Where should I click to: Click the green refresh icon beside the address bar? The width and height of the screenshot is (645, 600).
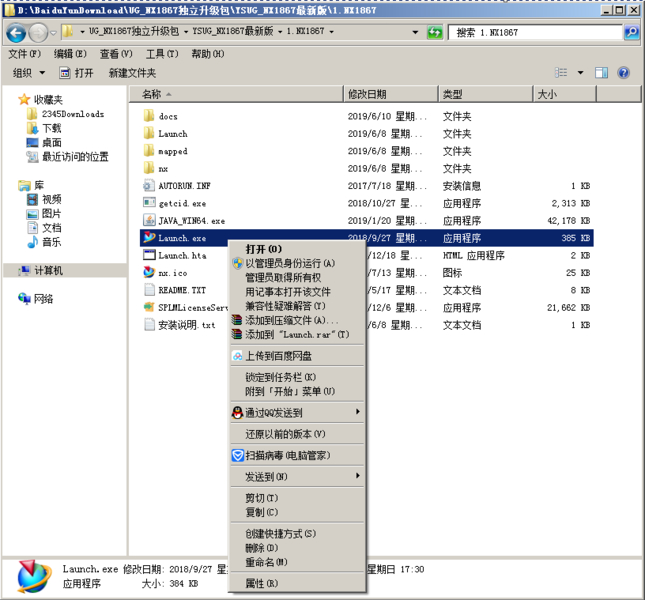click(435, 32)
